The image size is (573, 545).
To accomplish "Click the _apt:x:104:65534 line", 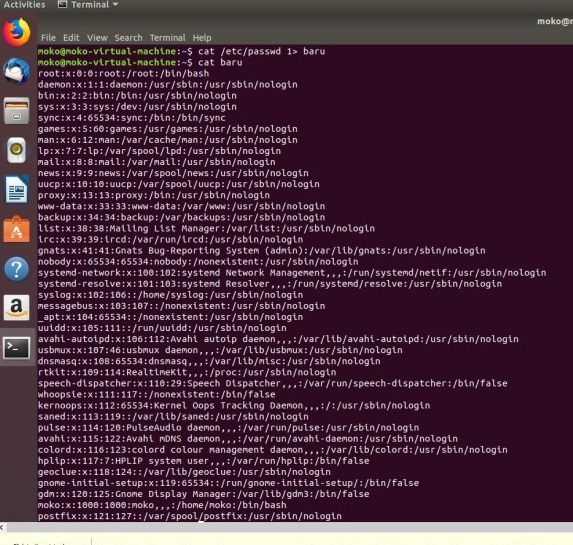I will pos(171,317).
